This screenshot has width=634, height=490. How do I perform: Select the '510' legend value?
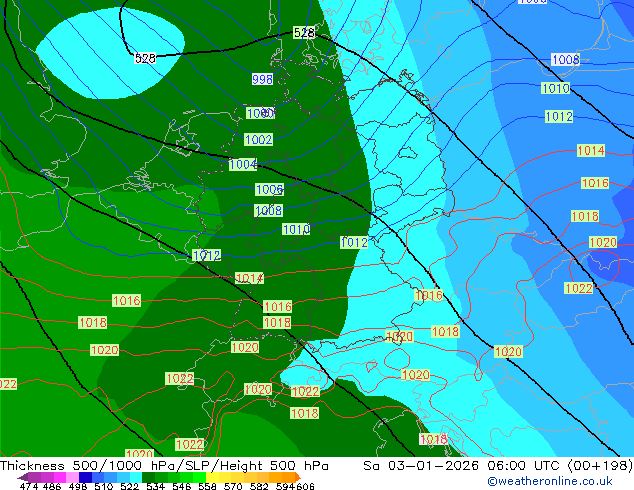[x=103, y=486]
